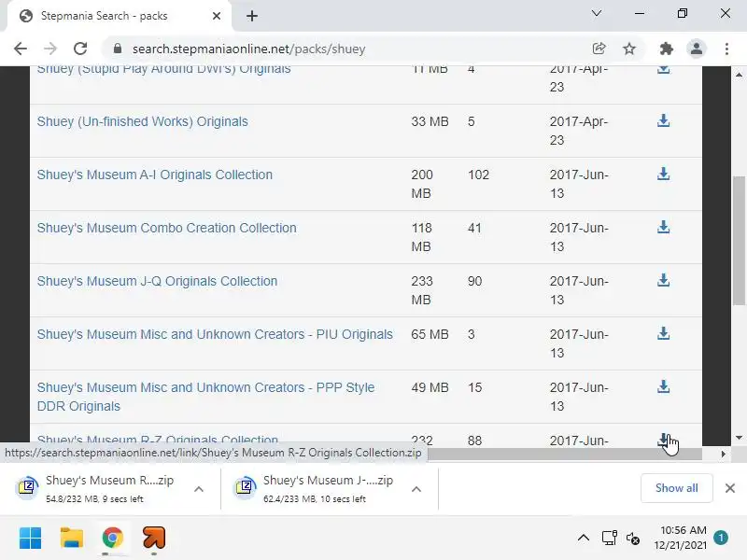Open Shuey's Museum J-Q Originals Collection link
Viewport: 747px width, 560px height.
157,282
